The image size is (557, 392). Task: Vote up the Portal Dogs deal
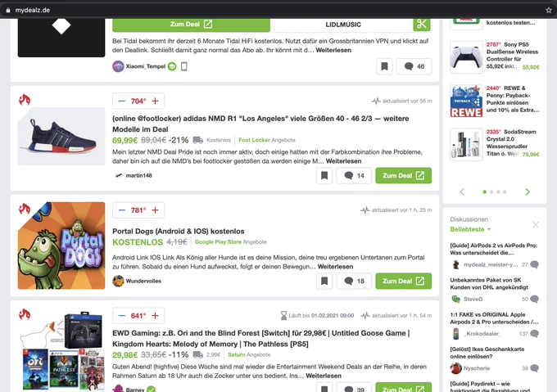click(x=156, y=210)
